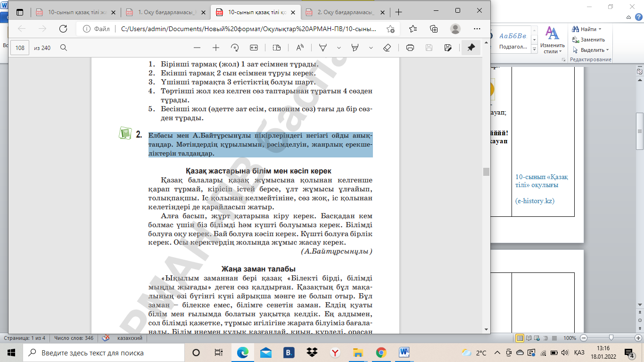Open Yandex Browser from taskbar
This screenshot has height=362, width=644.
coord(335,353)
